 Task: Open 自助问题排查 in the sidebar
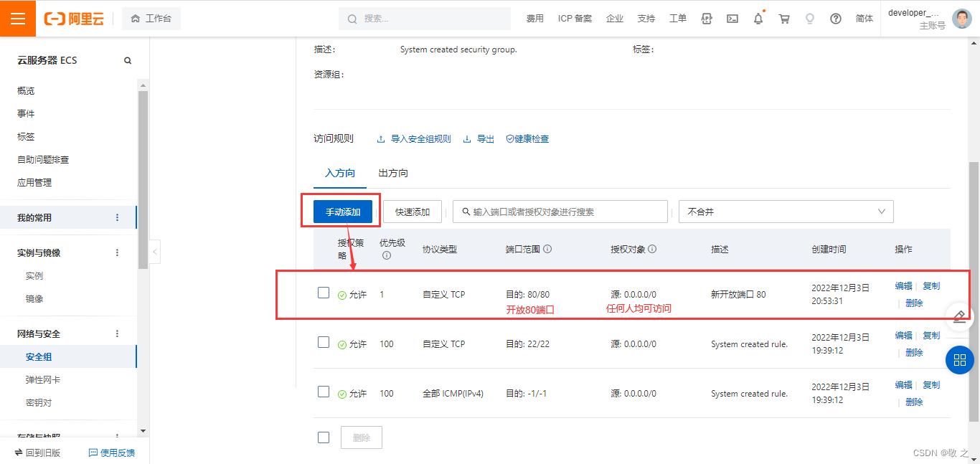(x=43, y=160)
